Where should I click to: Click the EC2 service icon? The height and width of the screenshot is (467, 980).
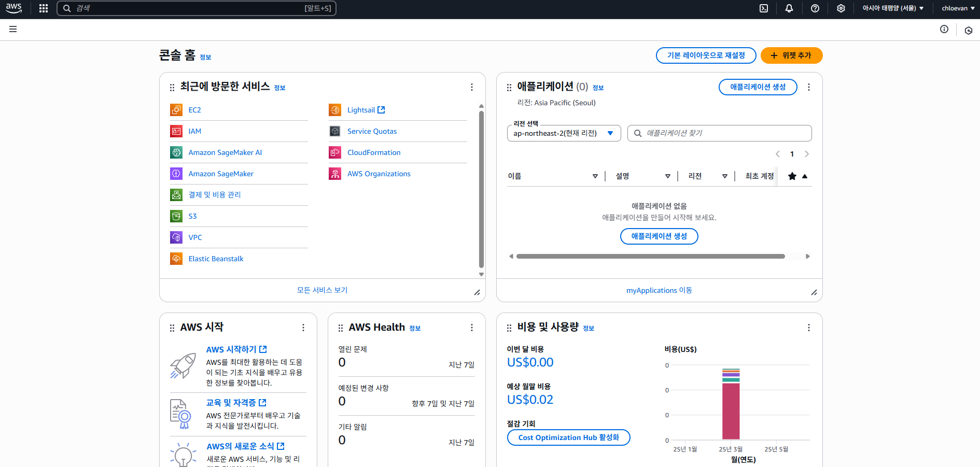[176, 110]
